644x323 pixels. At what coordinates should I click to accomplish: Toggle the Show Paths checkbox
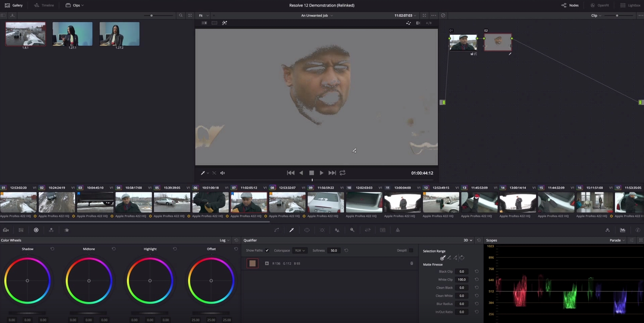coord(267,251)
